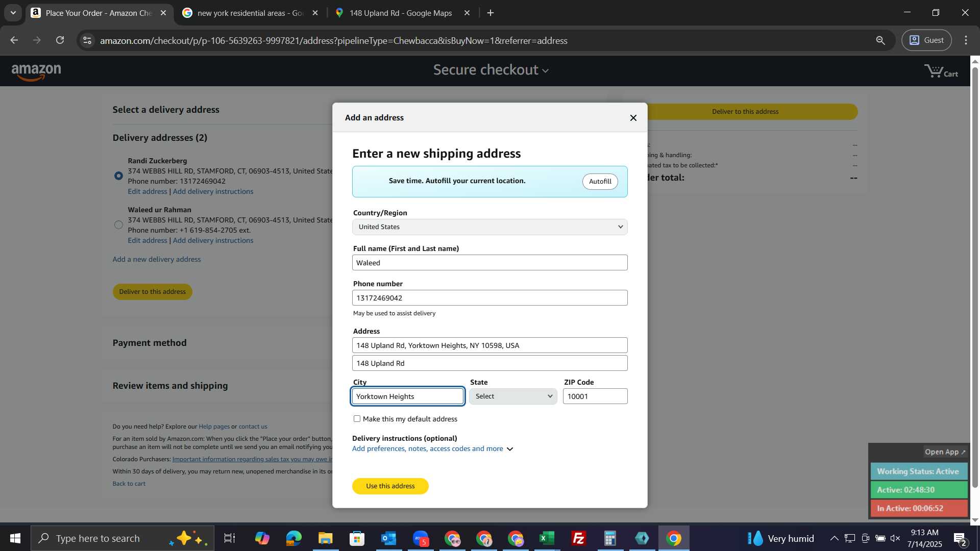980x551 pixels.
Task: Open the Help pages link
Action: (x=214, y=427)
